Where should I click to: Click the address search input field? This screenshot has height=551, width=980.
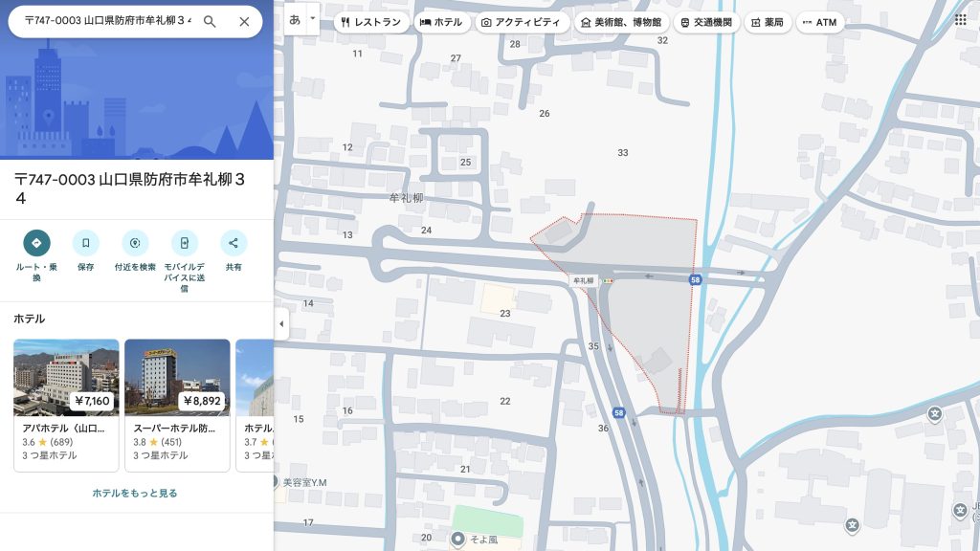pyautogui.click(x=107, y=21)
